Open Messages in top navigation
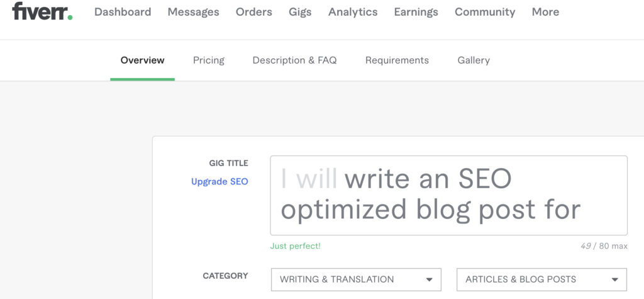 click(x=194, y=12)
